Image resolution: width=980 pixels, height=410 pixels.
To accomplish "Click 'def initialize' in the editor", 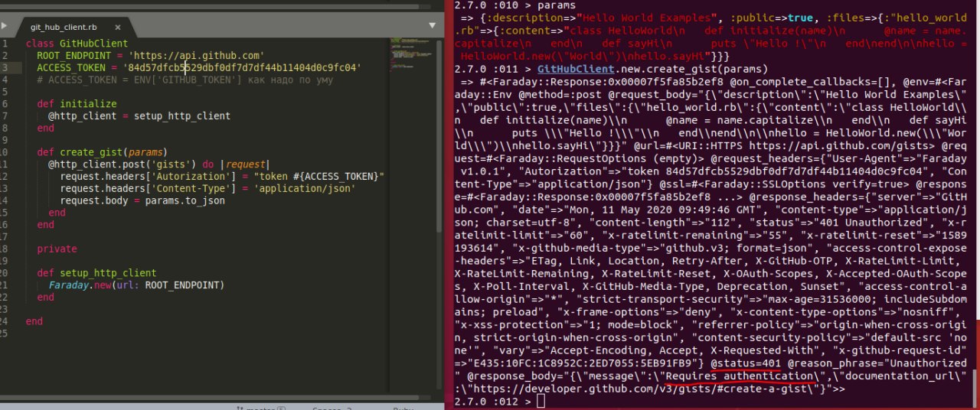I will (77, 104).
